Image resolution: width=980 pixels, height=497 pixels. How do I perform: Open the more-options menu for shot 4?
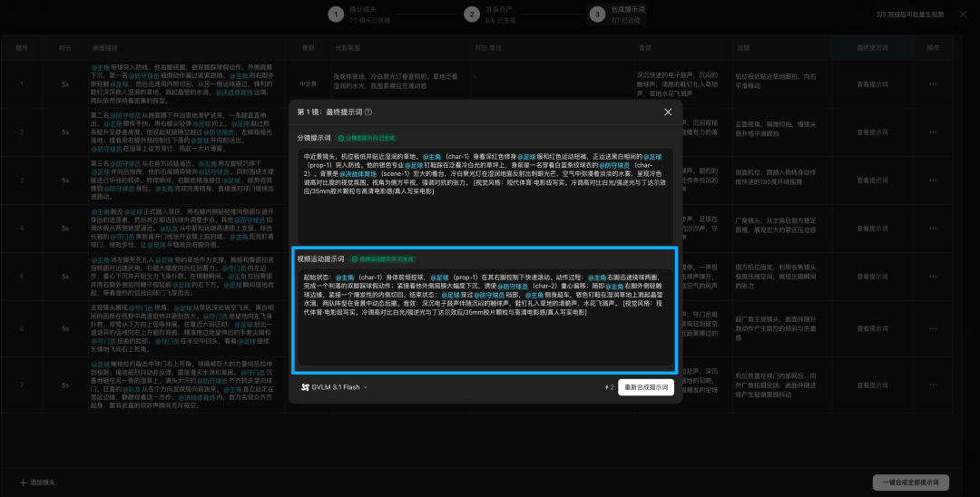pos(933,229)
